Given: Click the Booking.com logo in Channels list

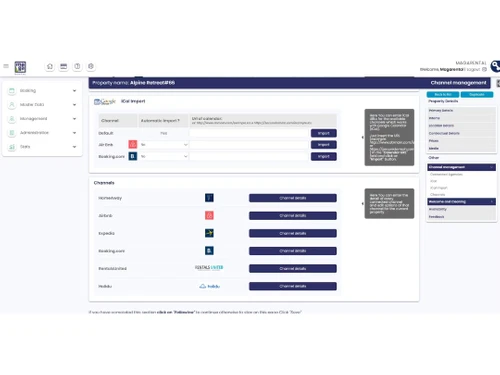Looking at the screenshot, I should click(x=209, y=251).
